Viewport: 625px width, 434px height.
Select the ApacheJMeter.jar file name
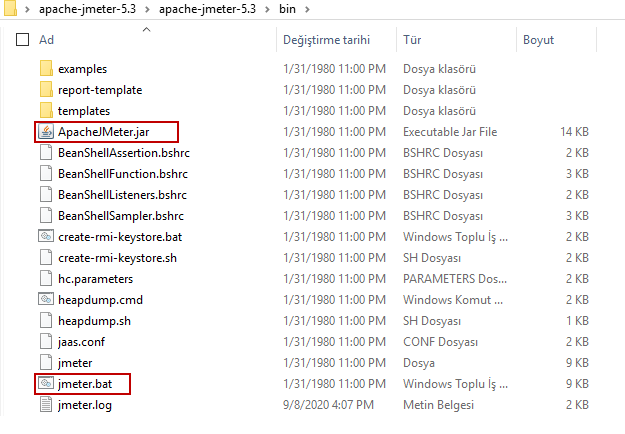coord(104,132)
